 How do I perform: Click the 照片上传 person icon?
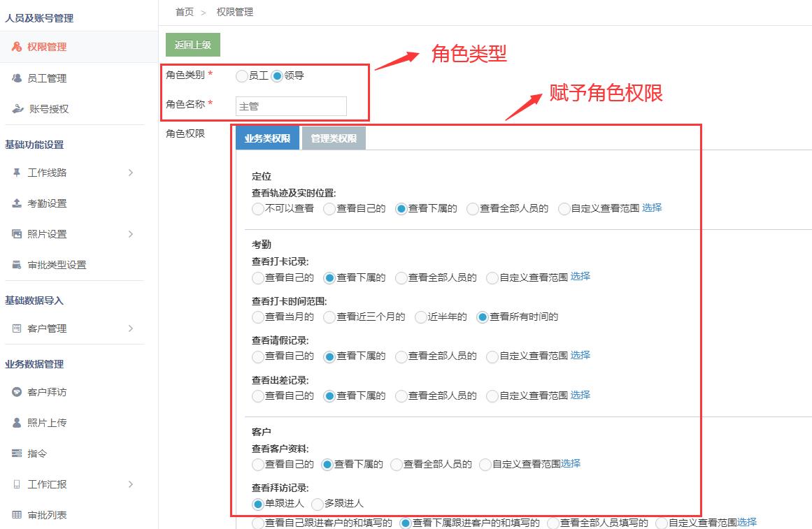[x=17, y=423]
